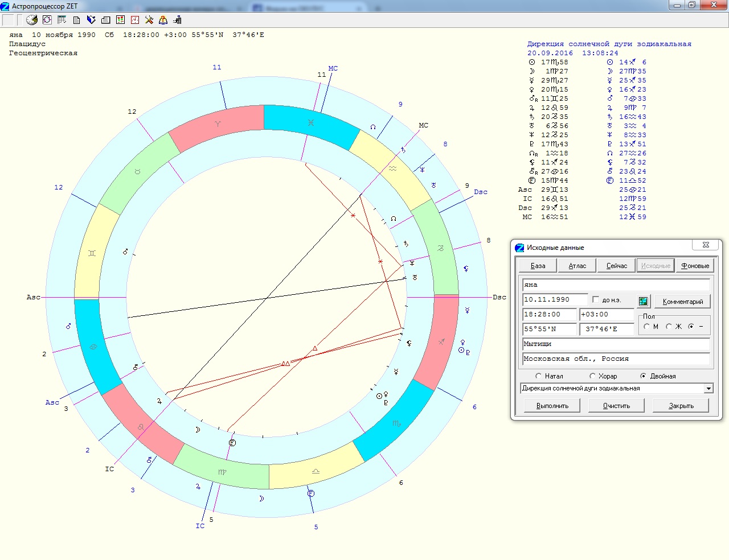Click the green map icon beside Комментарий

click(x=644, y=301)
